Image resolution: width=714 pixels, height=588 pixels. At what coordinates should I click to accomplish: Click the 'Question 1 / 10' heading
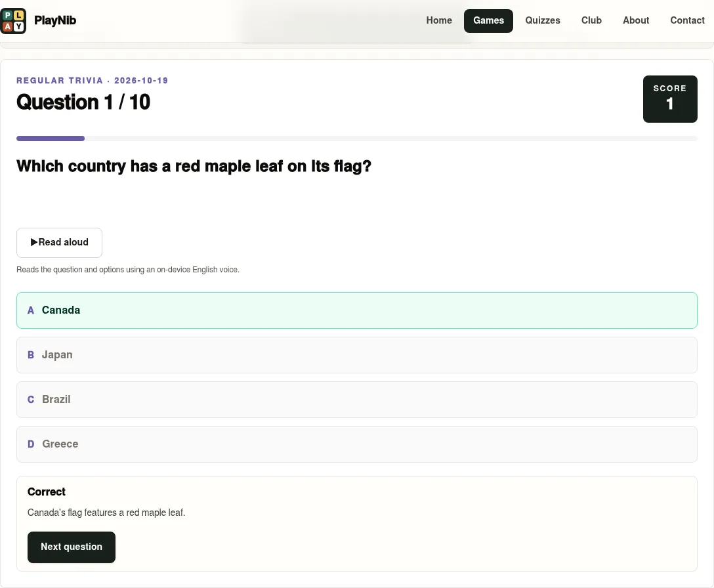point(83,102)
